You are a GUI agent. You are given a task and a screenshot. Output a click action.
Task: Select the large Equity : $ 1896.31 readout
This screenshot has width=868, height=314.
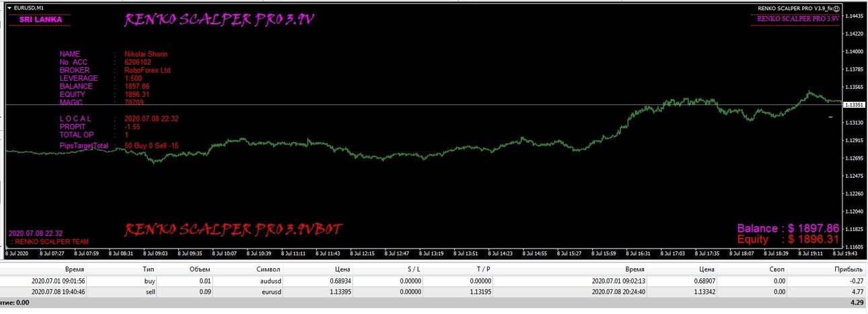coord(788,239)
